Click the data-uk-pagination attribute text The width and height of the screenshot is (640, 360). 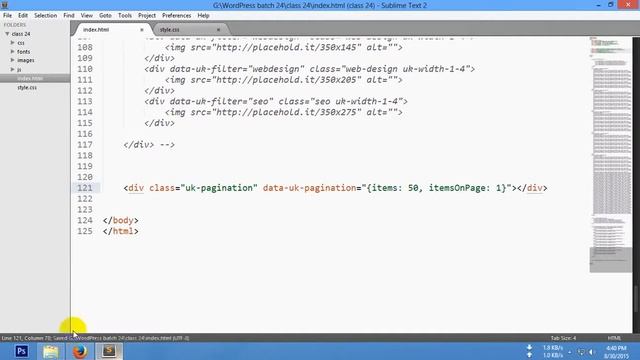click(x=309, y=188)
